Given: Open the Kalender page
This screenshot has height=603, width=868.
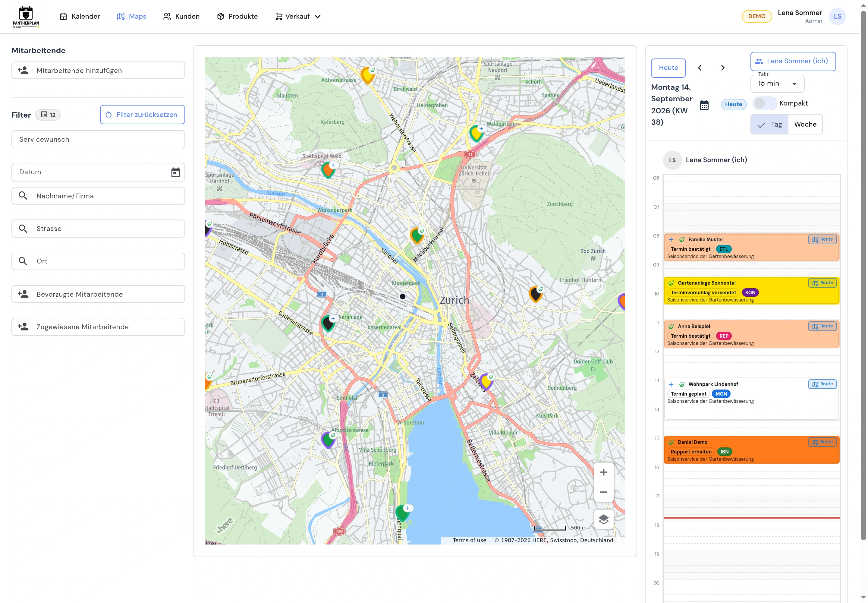Looking at the screenshot, I should tap(80, 17).
